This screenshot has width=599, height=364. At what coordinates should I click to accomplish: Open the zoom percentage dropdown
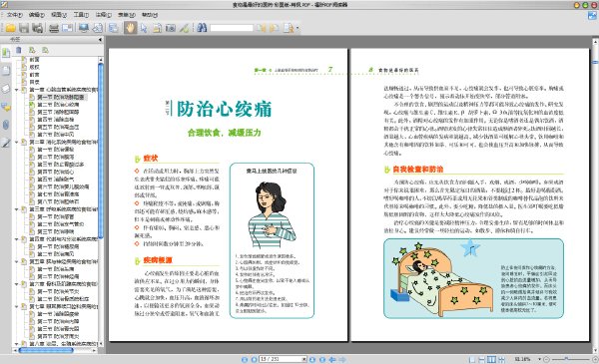[539, 359]
